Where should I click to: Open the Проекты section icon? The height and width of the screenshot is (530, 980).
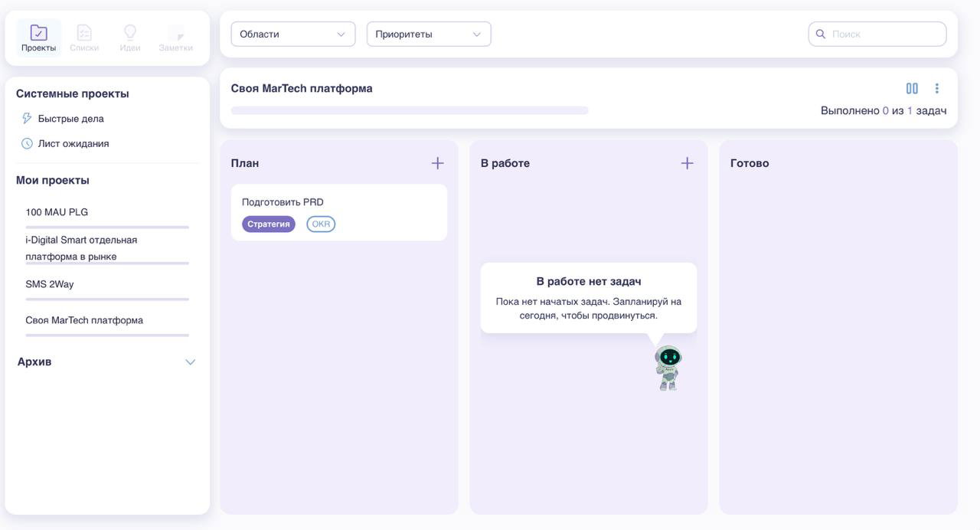click(38, 33)
